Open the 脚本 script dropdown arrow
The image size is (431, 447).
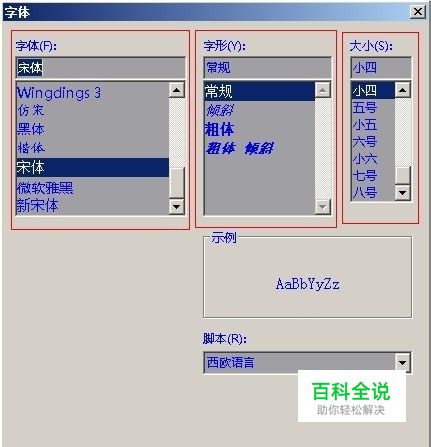click(x=403, y=362)
